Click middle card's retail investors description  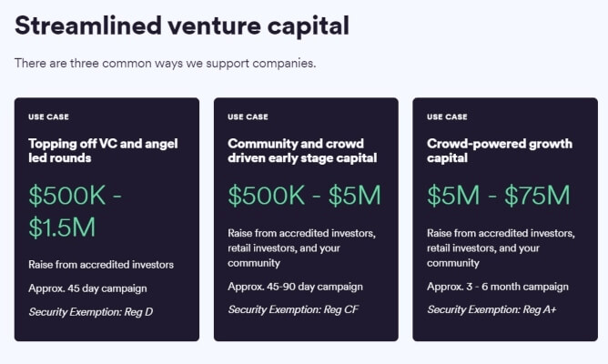(x=301, y=248)
